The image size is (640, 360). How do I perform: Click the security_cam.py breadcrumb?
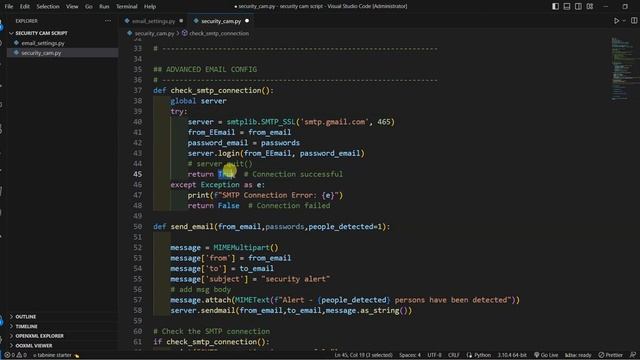point(154,33)
